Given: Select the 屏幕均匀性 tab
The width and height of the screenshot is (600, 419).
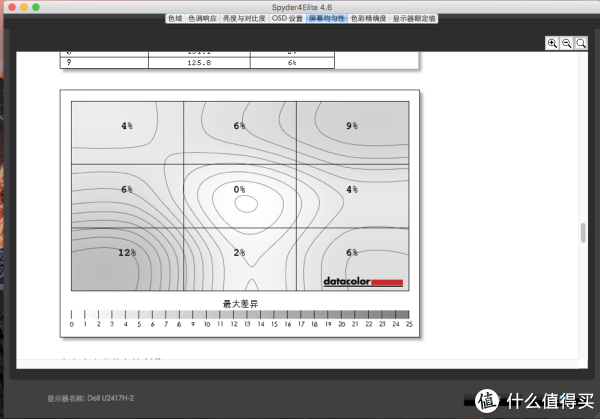Looking at the screenshot, I should pos(327,18).
